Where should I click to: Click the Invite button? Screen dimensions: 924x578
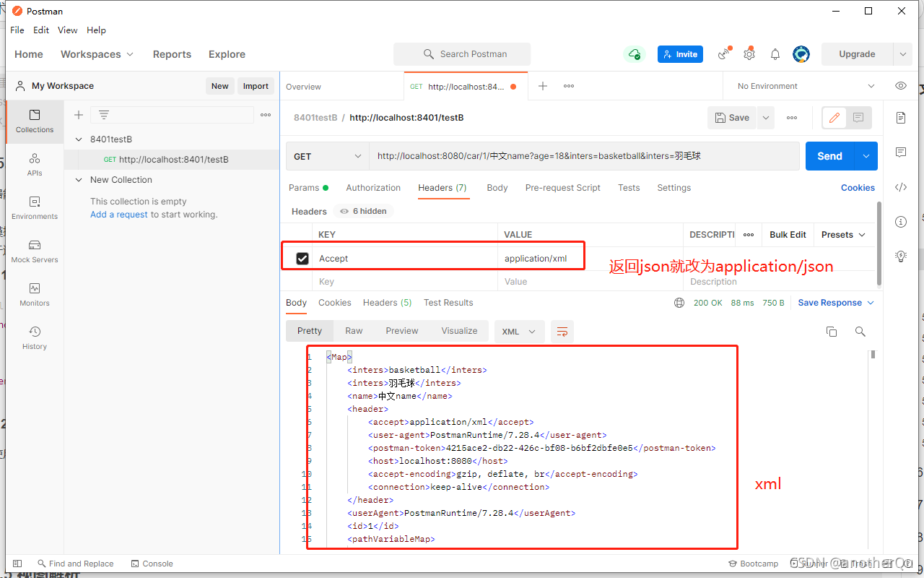tap(680, 54)
